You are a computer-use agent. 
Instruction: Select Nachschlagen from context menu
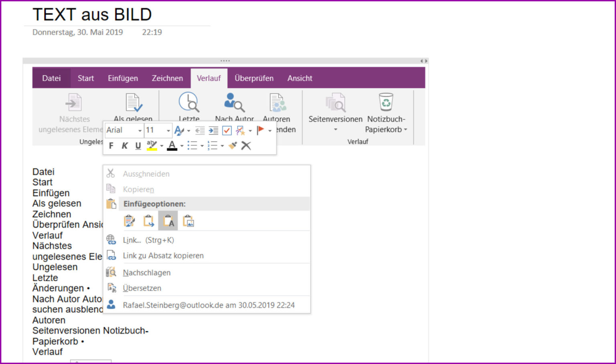207,273
